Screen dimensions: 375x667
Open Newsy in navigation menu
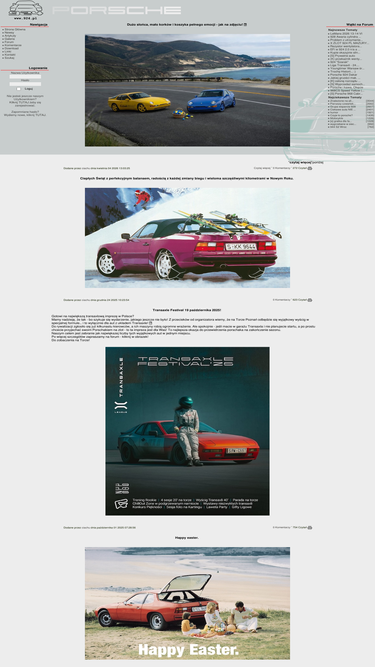coord(9,32)
